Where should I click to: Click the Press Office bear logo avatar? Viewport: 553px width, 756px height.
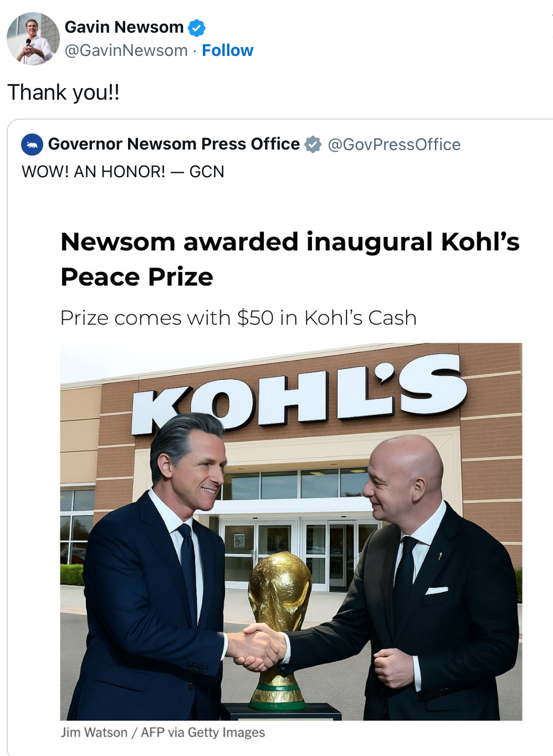point(32,145)
